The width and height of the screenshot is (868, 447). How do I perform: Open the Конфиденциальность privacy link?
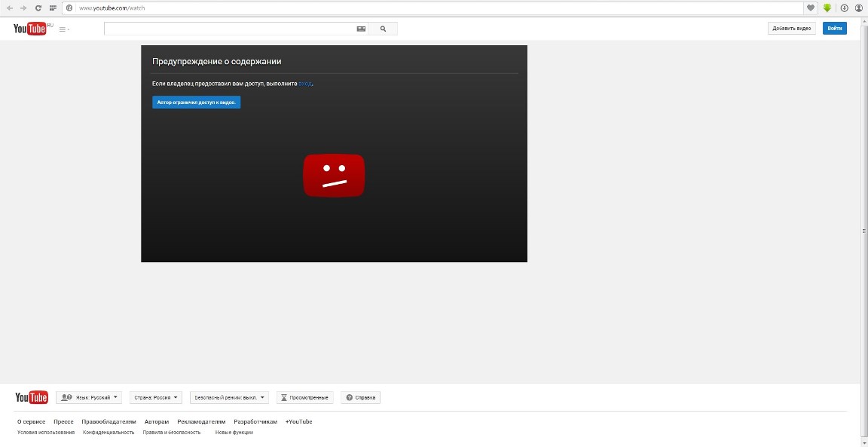[x=108, y=432]
